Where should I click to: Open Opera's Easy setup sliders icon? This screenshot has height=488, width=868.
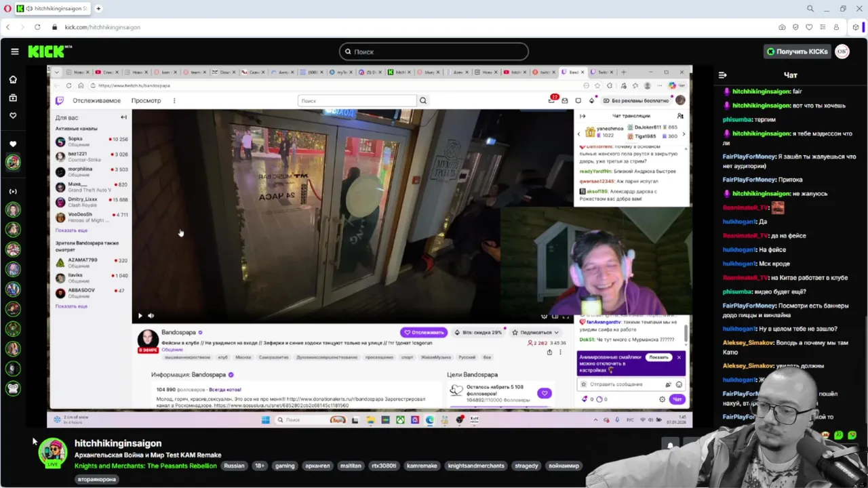click(x=823, y=27)
